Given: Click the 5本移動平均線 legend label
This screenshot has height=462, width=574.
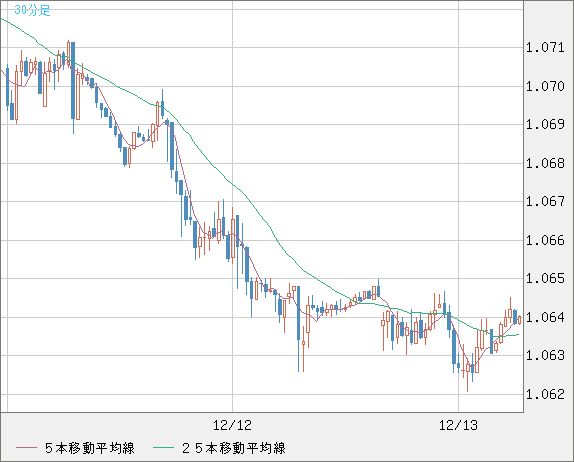Looking at the screenshot, I should pyautogui.click(x=90, y=448).
